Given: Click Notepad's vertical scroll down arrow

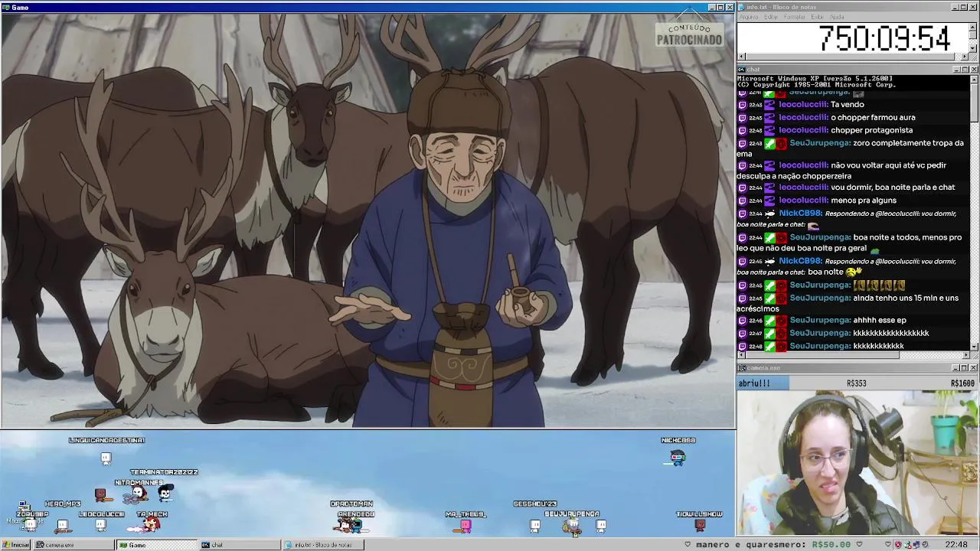Looking at the screenshot, I should 974,49.
